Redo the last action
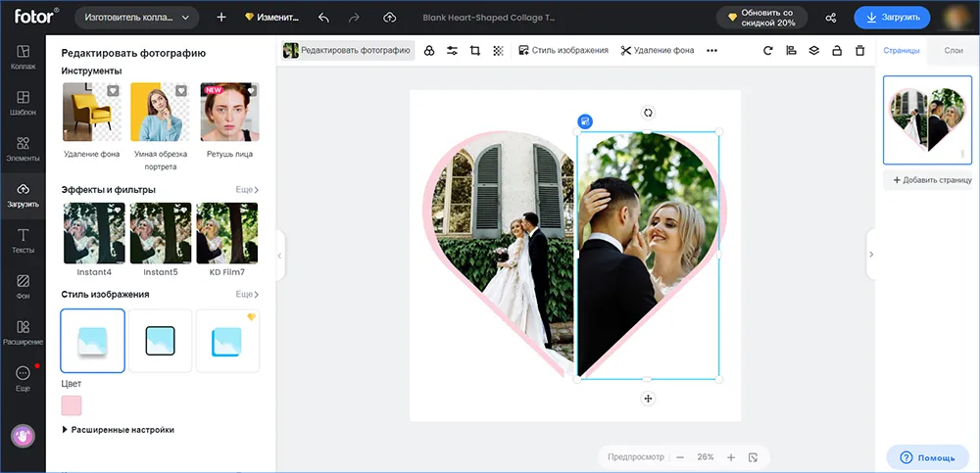Image resolution: width=980 pixels, height=473 pixels. [x=354, y=18]
